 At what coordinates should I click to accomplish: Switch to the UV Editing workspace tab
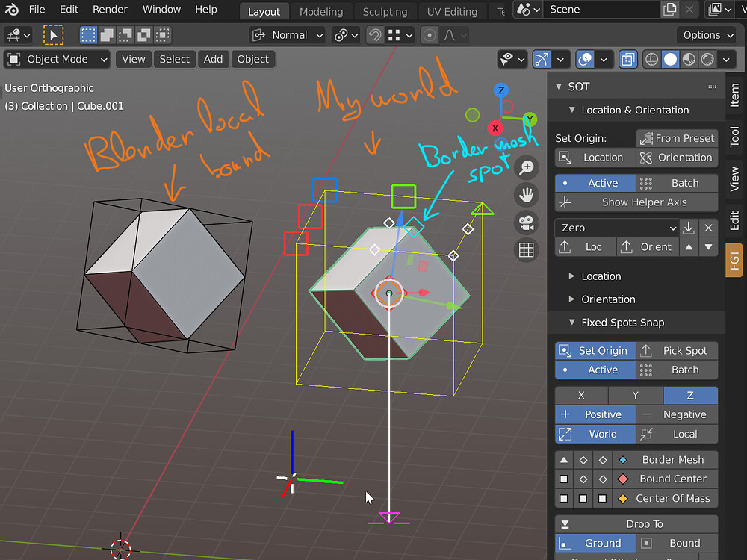(x=452, y=11)
